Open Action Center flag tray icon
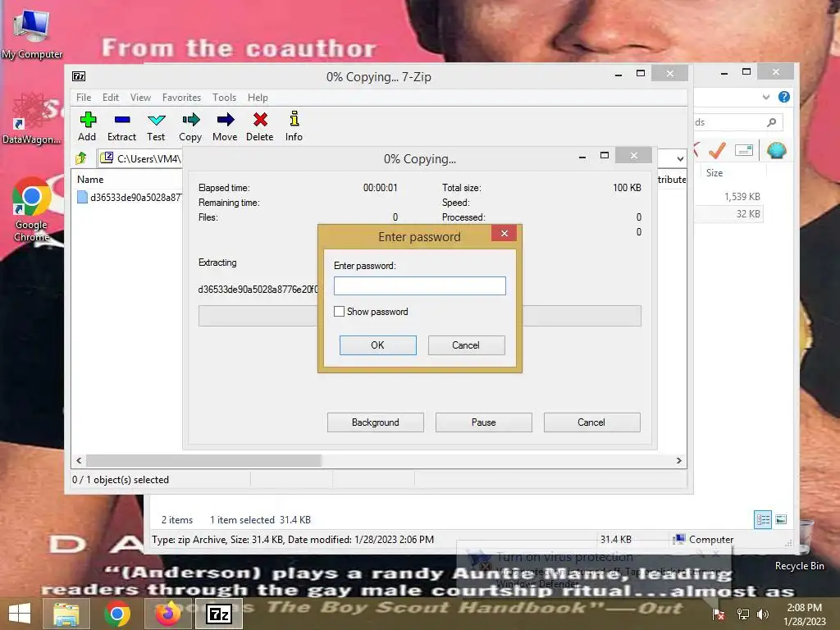 coord(719,614)
